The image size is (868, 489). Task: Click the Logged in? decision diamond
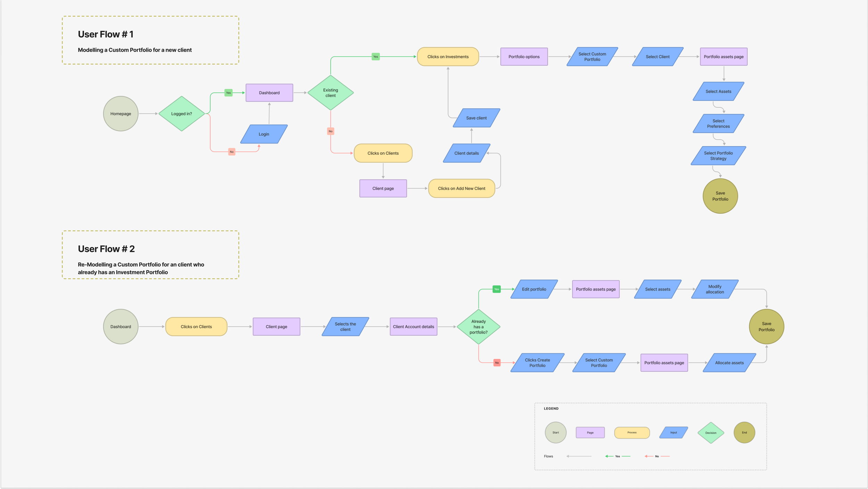182,114
